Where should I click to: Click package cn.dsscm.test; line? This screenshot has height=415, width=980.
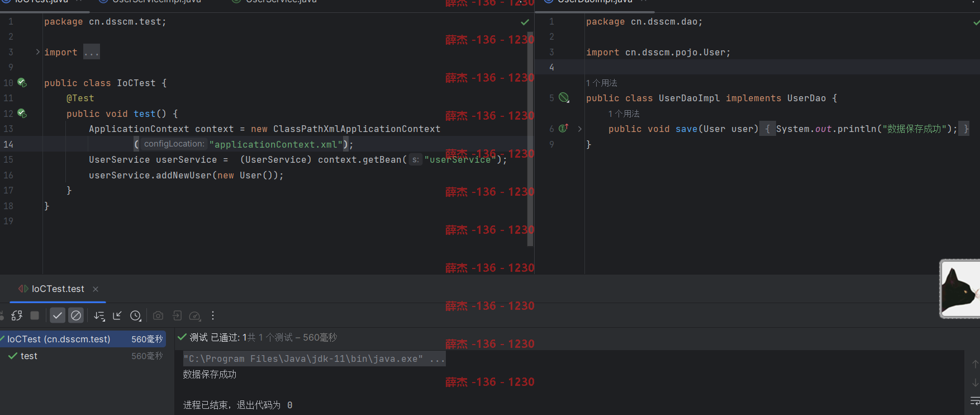pos(105,21)
